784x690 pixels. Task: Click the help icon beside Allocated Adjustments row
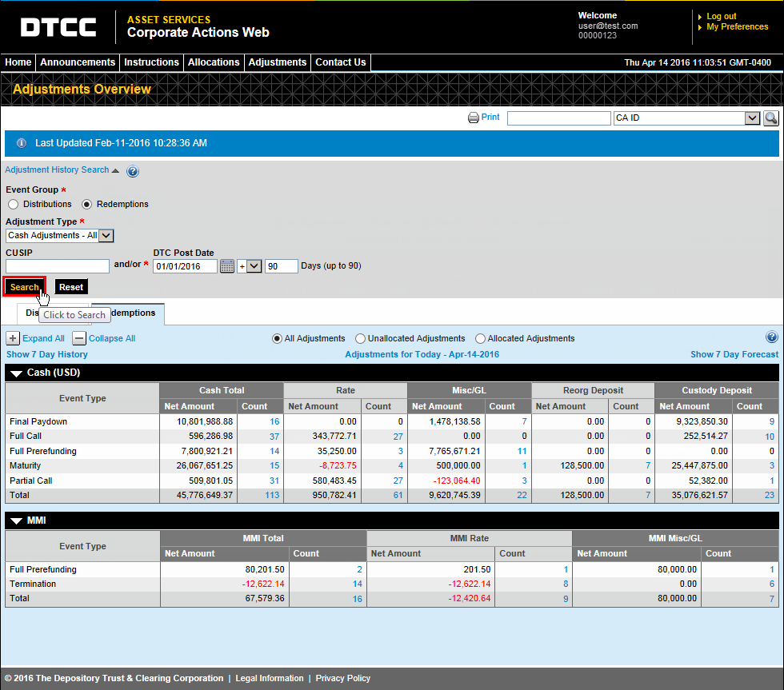click(771, 337)
